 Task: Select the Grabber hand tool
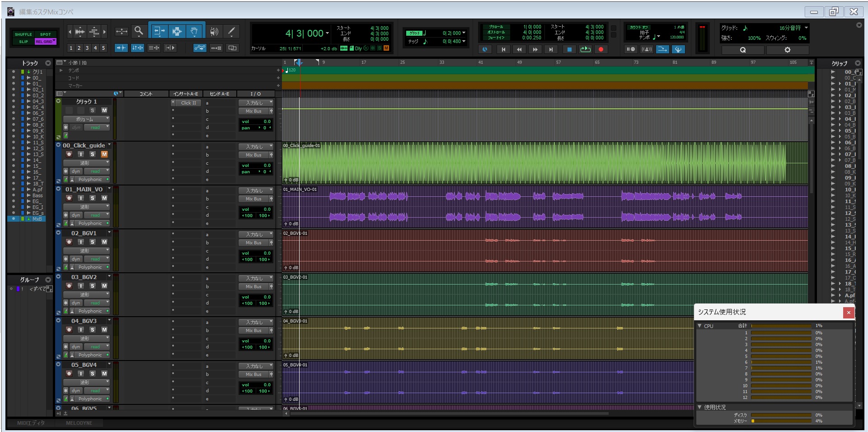[x=194, y=31]
